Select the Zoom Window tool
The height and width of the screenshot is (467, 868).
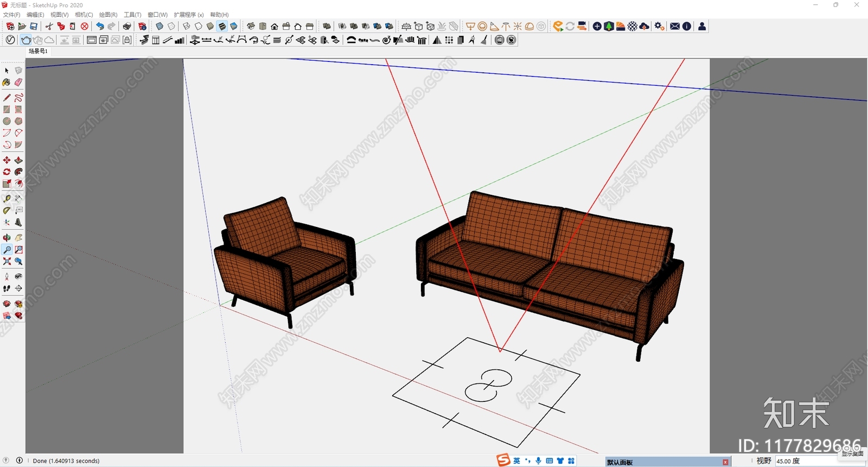tap(18, 249)
